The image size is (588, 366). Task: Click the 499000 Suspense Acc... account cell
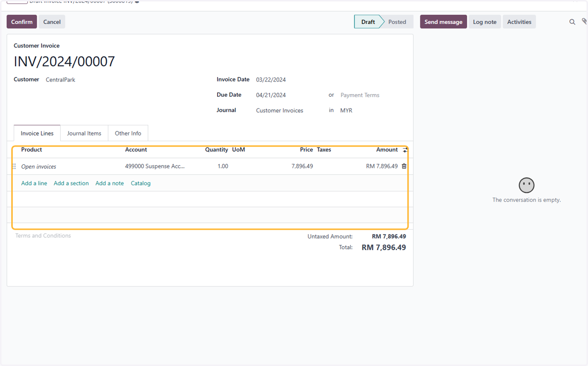[x=155, y=166]
